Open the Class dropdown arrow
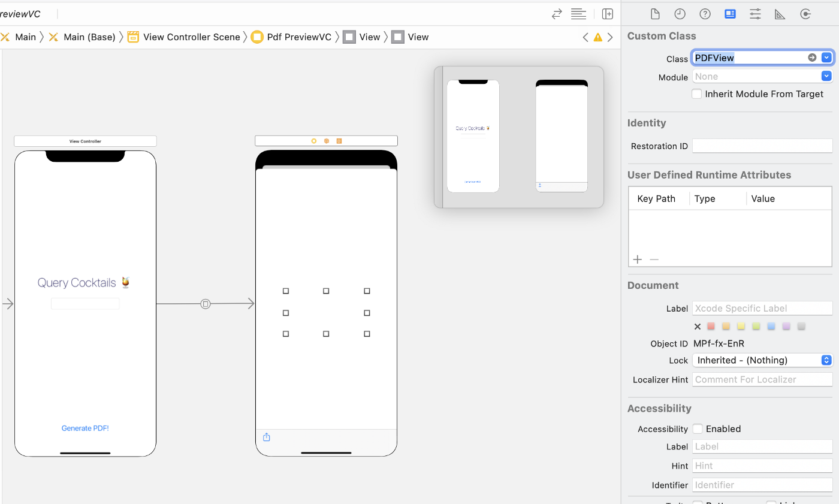This screenshot has height=504, width=839. click(826, 58)
